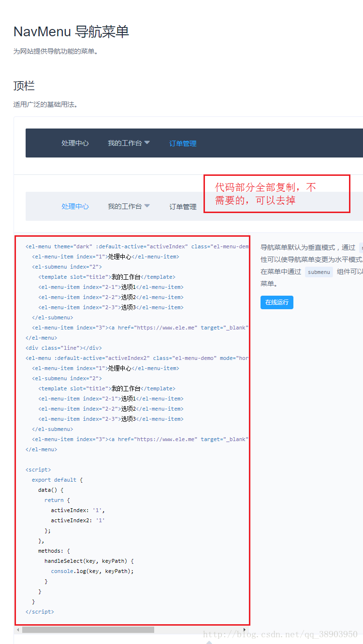
Task: Click the export default { code line
Action: (x=58, y=480)
